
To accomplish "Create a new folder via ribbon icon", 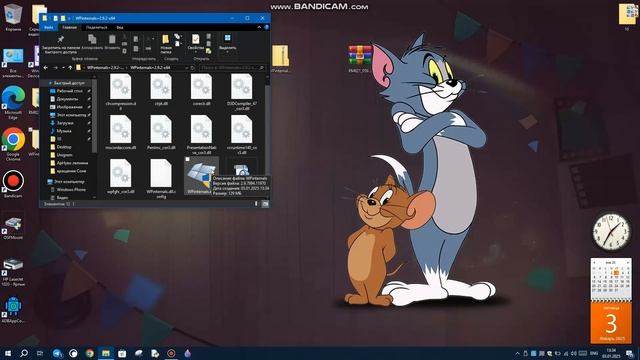I will click(165, 39).
